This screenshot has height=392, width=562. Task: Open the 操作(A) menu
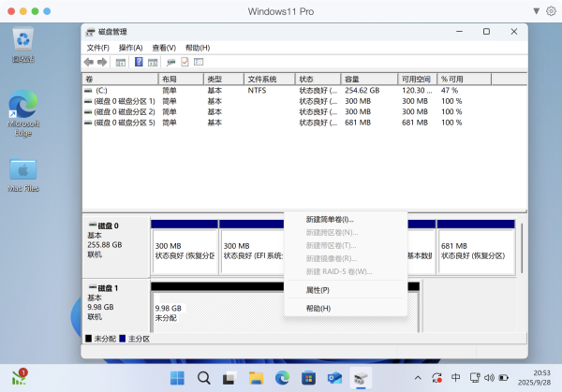130,48
